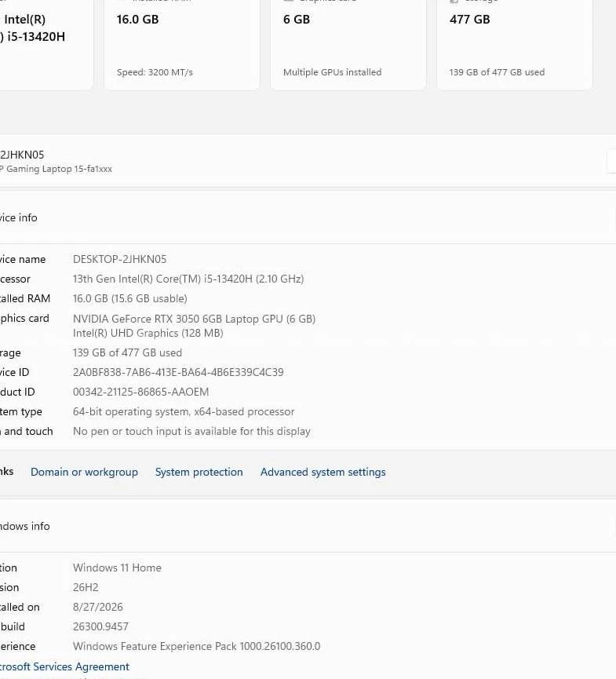Image resolution: width=616 pixels, height=679 pixels.
Task: Select the 8/27/2026 installed-on date
Action: tap(98, 607)
